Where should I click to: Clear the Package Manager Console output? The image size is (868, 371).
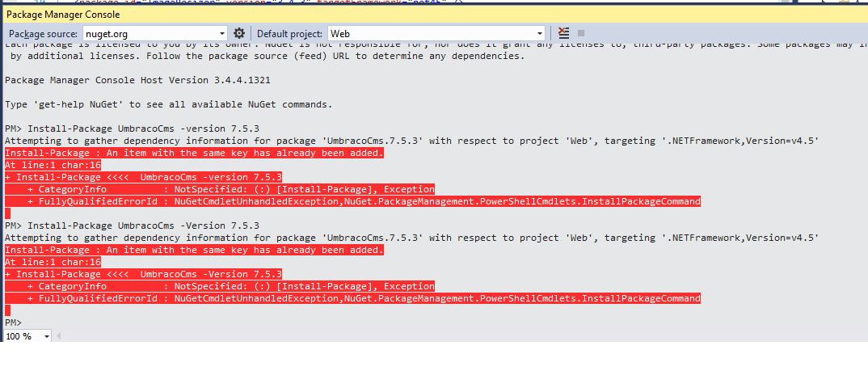(563, 33)
